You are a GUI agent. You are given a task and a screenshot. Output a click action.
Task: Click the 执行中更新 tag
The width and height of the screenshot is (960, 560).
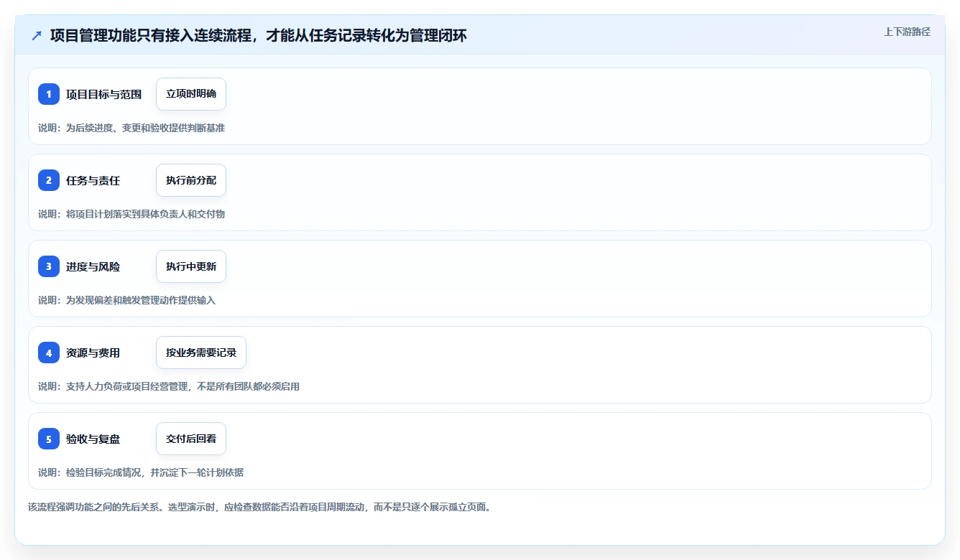(191, 266)
